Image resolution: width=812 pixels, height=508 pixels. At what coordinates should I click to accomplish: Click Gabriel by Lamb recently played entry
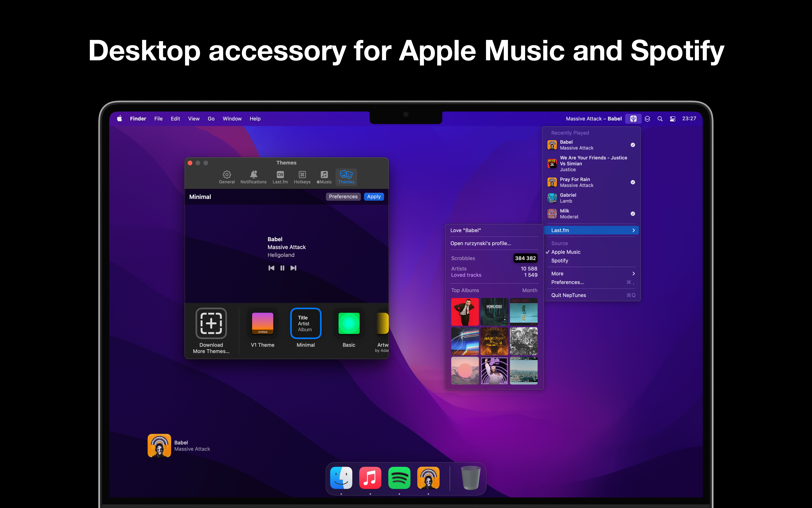(x=591, y=198)
